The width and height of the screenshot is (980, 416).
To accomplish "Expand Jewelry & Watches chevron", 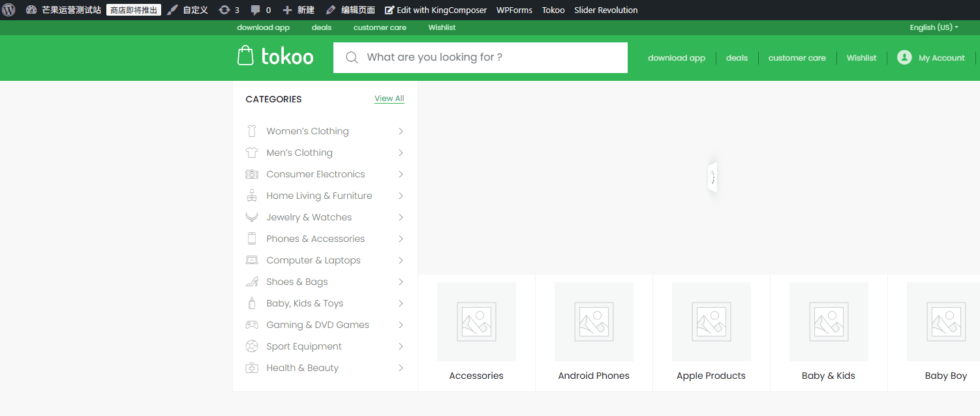I will point(401,217).
